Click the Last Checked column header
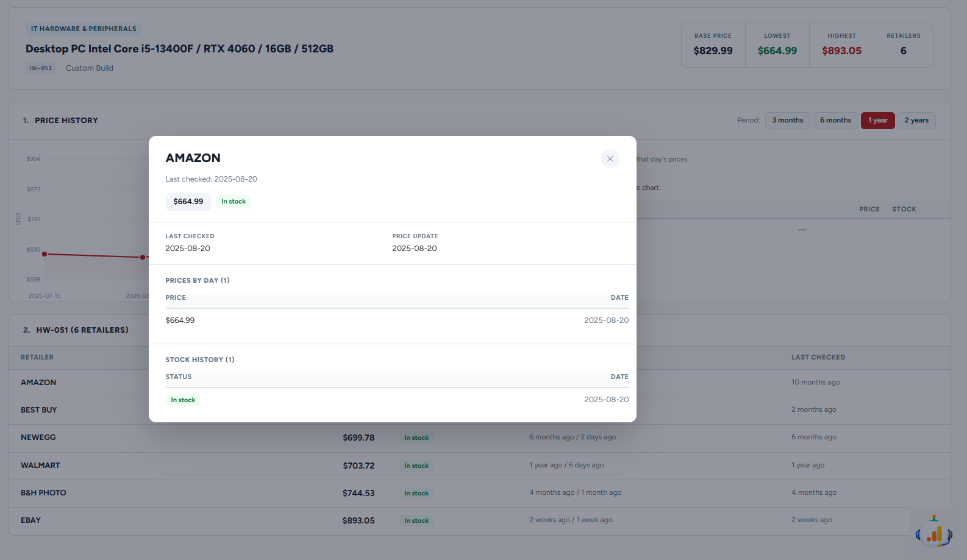The width and height of the screenshot is (967, 560). click(818, 357)
